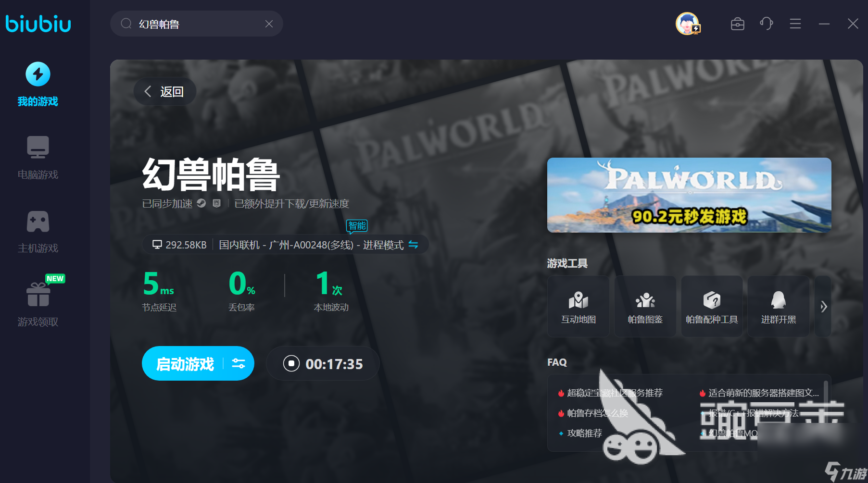Screen dimensions: 868x483
Task: Open the 帕鲁配种工具 breeding tool
Action: click(x=712, y=306)
